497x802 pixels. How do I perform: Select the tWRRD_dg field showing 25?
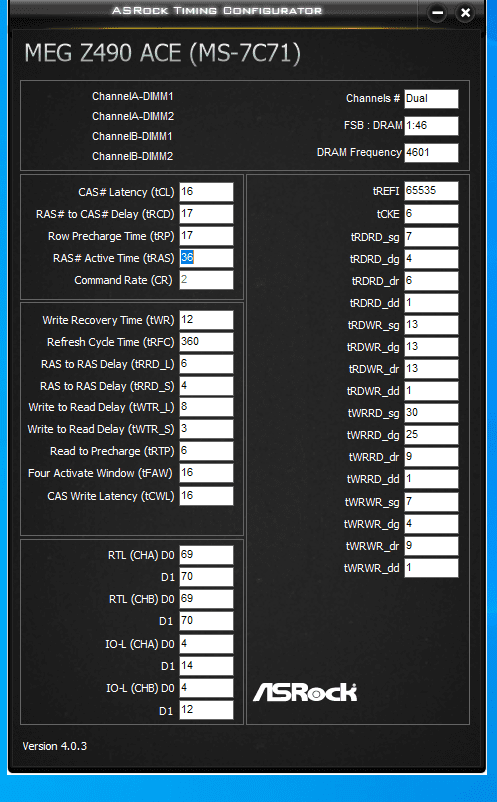pyautogui.click(x=431, y=435)
